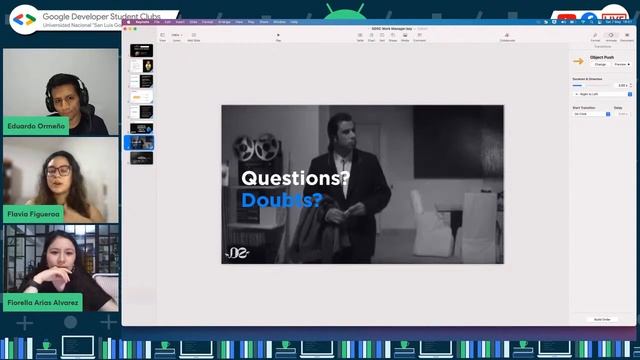Open the Arrange menu

click(224, 22)
